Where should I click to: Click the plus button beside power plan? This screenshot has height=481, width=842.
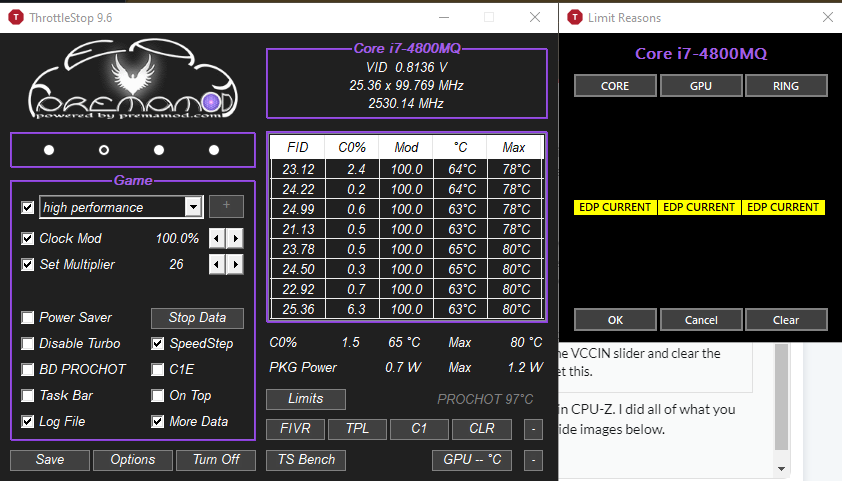[226, 206]
